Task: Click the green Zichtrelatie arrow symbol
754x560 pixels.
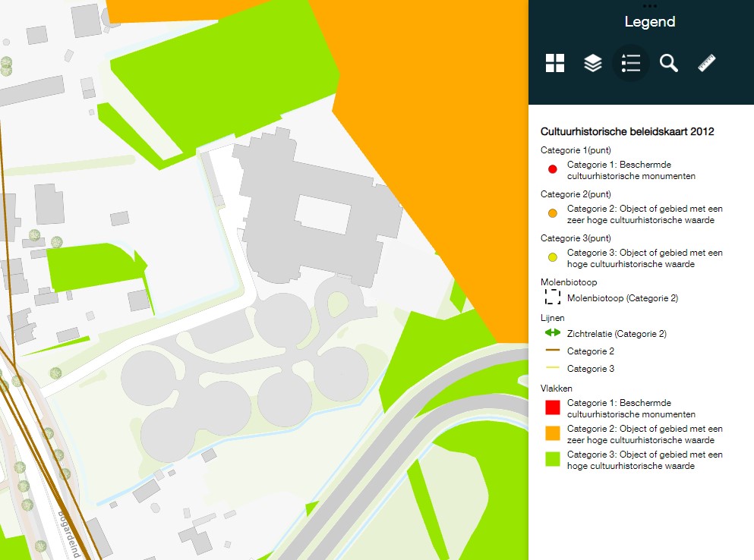Action: (x=553, y=333)
